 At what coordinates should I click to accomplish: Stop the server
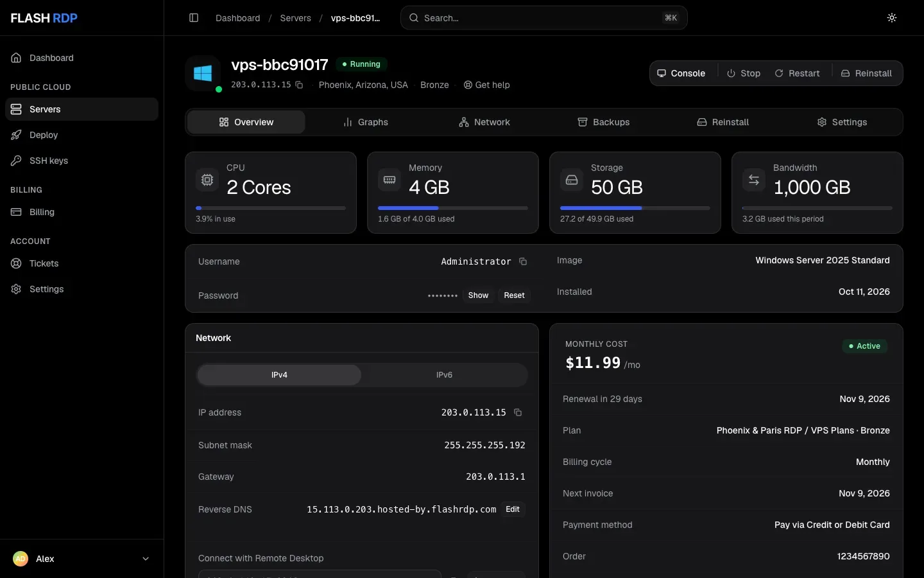(x=744, y=73)
